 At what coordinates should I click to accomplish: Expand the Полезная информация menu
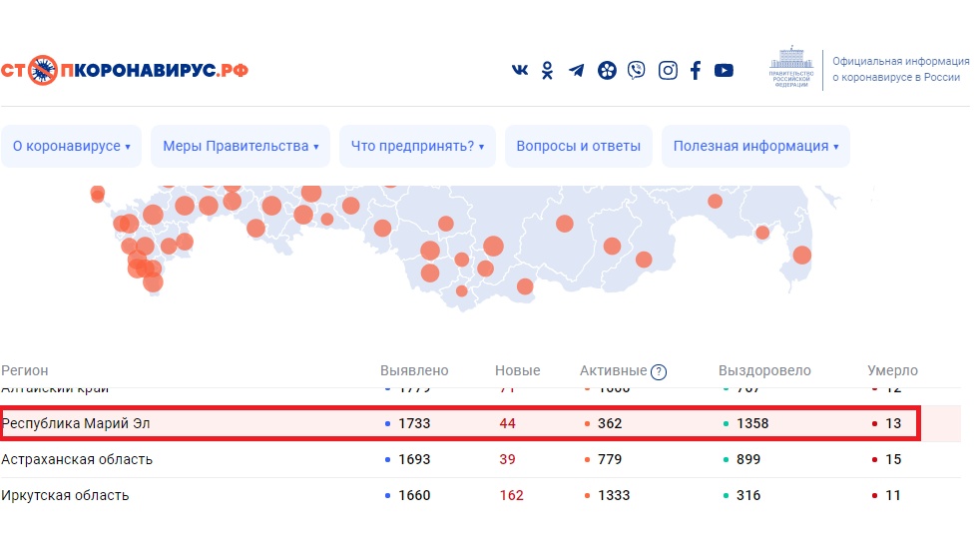(x=755, y=147)
